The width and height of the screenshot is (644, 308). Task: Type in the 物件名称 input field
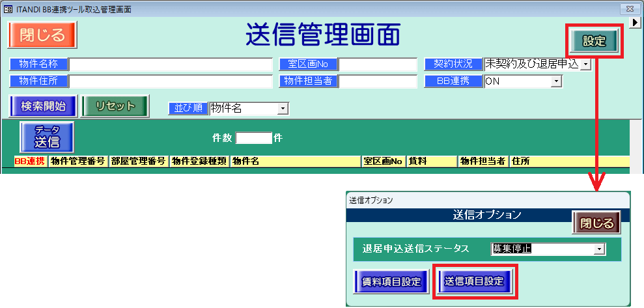[171, 64]
